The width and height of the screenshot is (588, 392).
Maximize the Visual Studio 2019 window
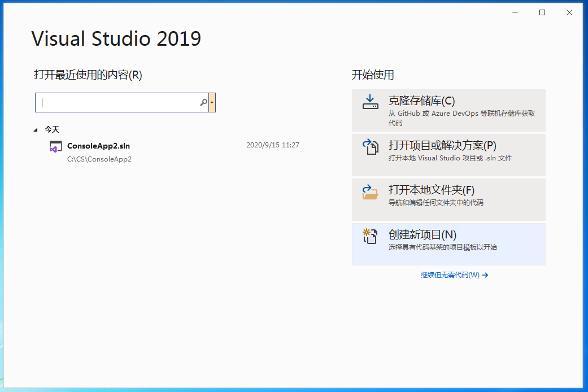click(x=542, y=12)
